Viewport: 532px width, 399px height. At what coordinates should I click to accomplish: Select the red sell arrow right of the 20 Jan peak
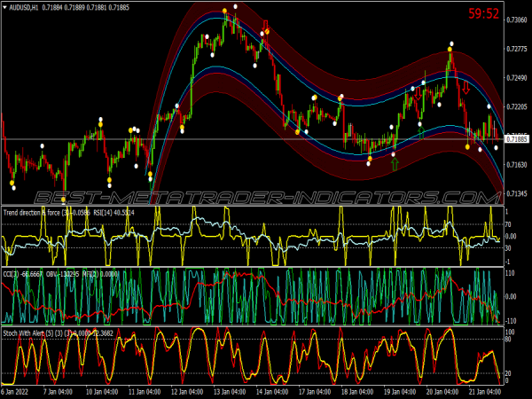(465, 88)
